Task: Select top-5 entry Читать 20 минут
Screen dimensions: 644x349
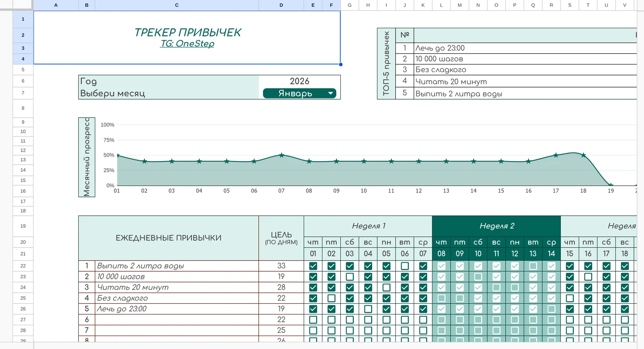Action: click(x=525, y=81)
